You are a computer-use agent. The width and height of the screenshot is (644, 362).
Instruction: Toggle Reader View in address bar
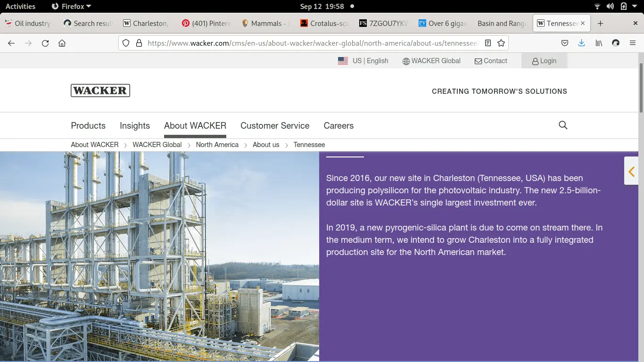488,43
